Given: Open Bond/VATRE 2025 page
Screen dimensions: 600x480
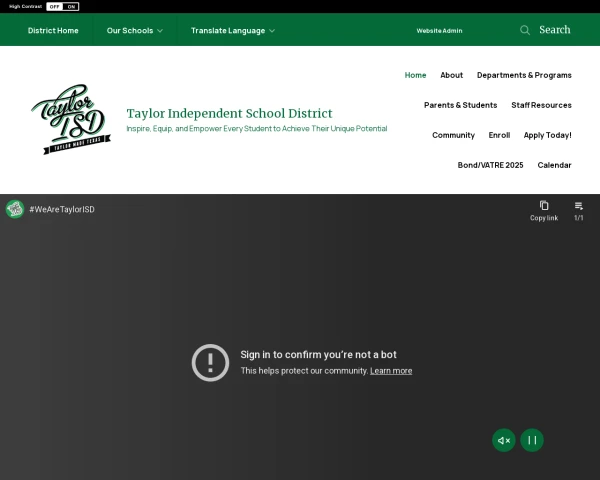Looking at the screenshot, I should 491,165.
